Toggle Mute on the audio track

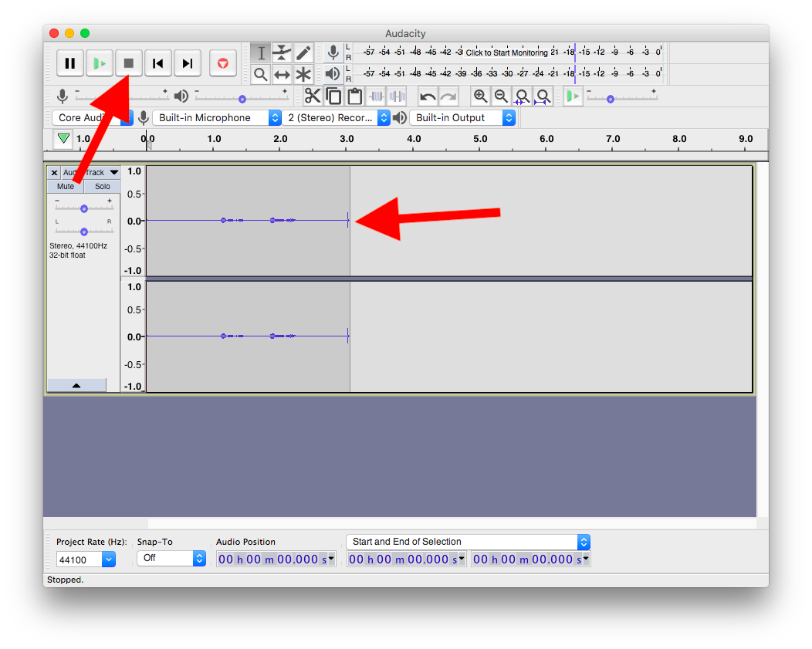click(66, 186)
